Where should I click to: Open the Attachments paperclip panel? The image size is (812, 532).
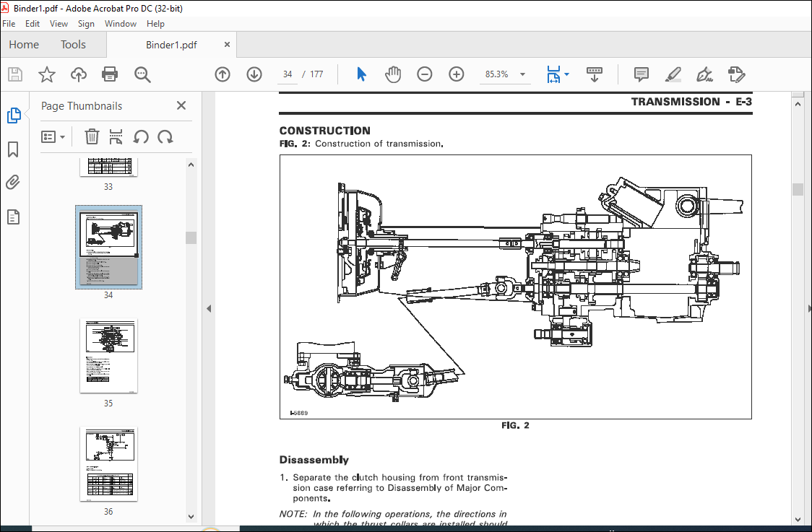pos(13,183)
